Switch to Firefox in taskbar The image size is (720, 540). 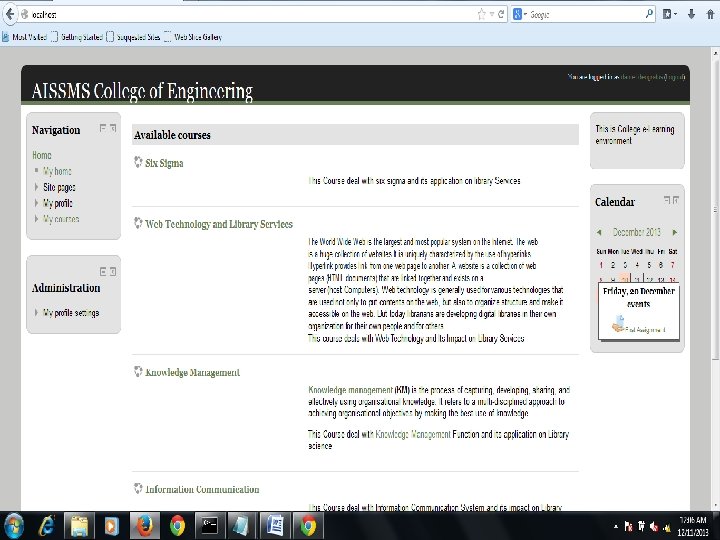tap(145, 526)
